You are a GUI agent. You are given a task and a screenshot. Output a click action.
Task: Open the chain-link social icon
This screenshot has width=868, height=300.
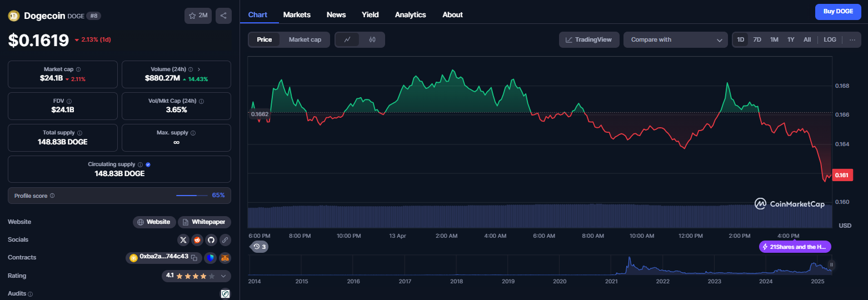pyautogui.click(x=225, y=240)
